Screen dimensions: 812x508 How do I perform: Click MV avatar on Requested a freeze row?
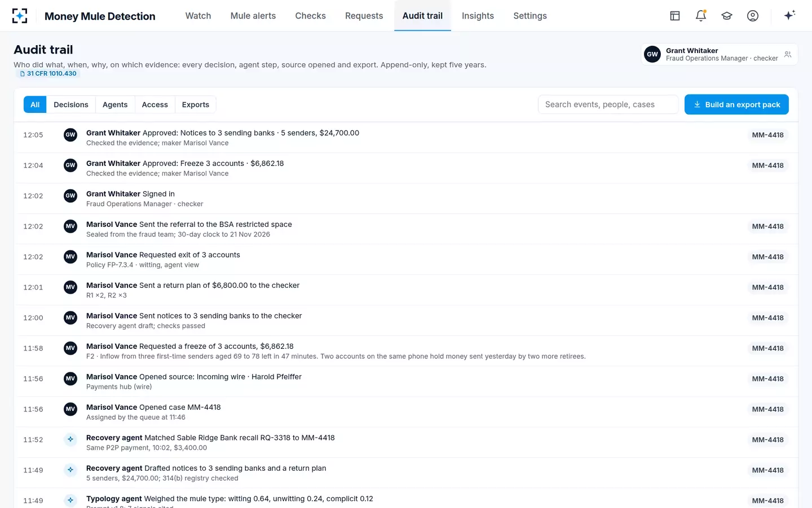point(70,348)
